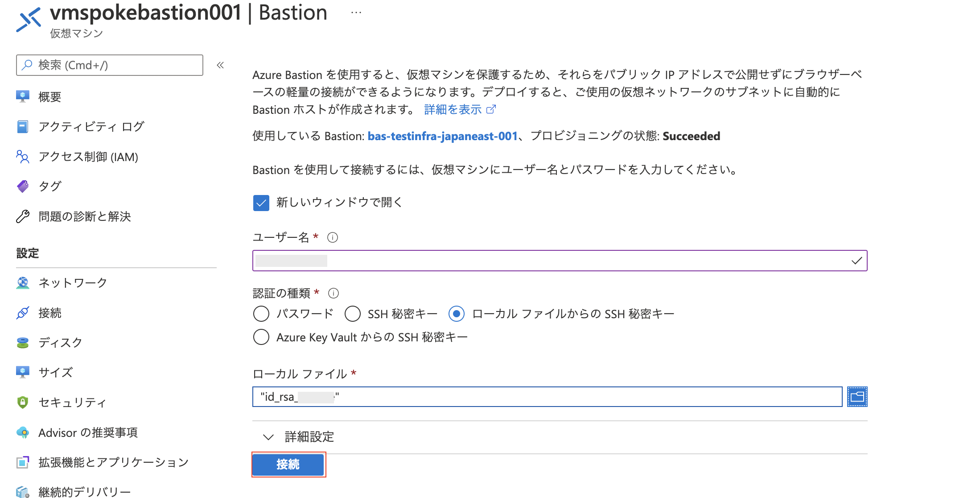Screen dimensions: 980x498
Task: Open the セキュリティ section
Action: click(72, 402)
